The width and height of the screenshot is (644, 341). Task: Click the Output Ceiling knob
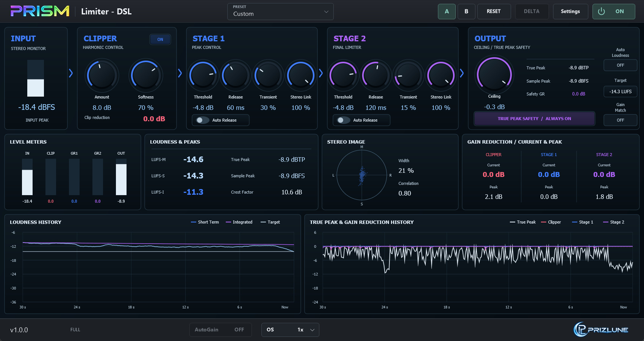coord(494,75)
